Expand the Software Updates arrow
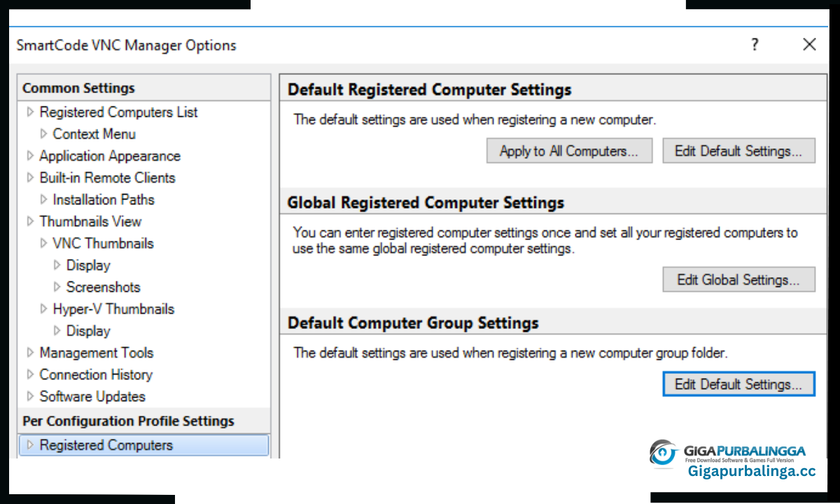Image resolution: width=840 pixels, height=504 pixels. pyautogui.click(x=30, y=396)
